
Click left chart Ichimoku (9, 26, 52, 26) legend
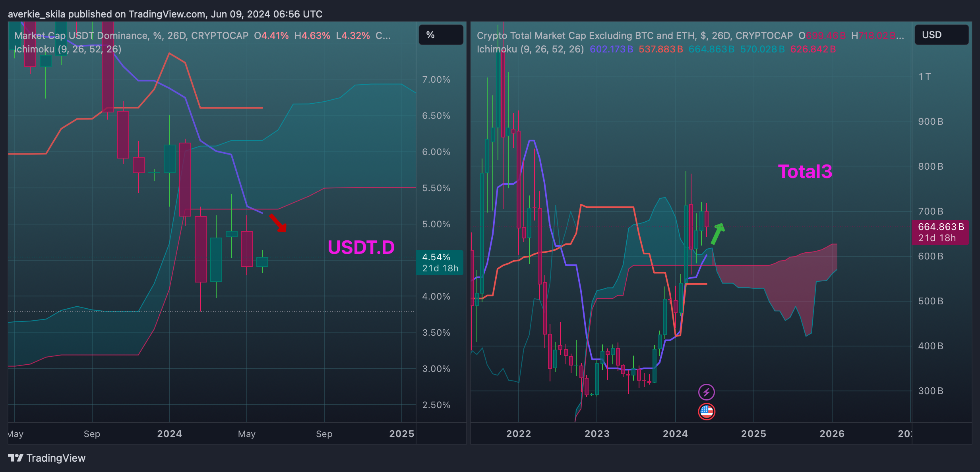tap(68, 49)
